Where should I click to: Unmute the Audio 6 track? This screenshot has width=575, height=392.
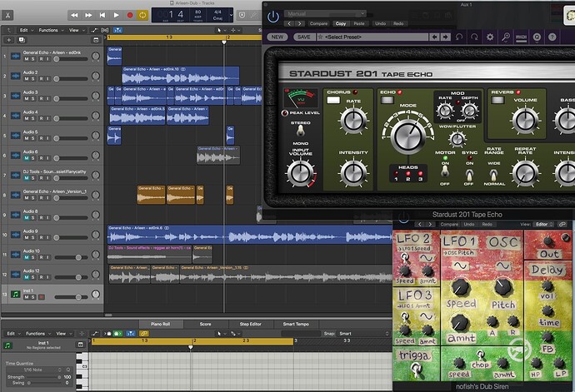[x=27, y=158]
